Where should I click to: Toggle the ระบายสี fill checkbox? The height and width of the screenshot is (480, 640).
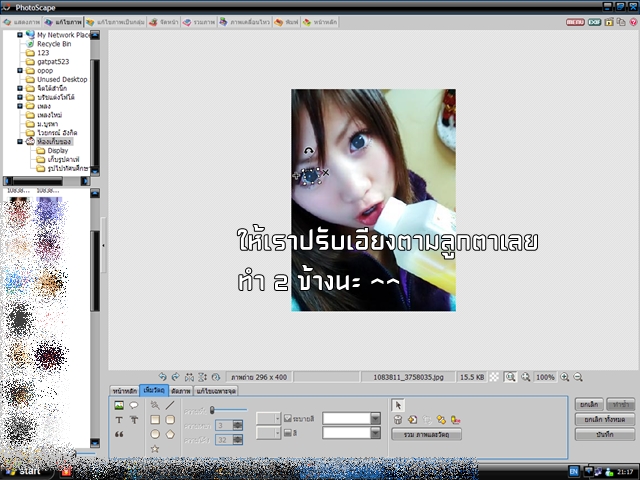click(x=288, y=418)
